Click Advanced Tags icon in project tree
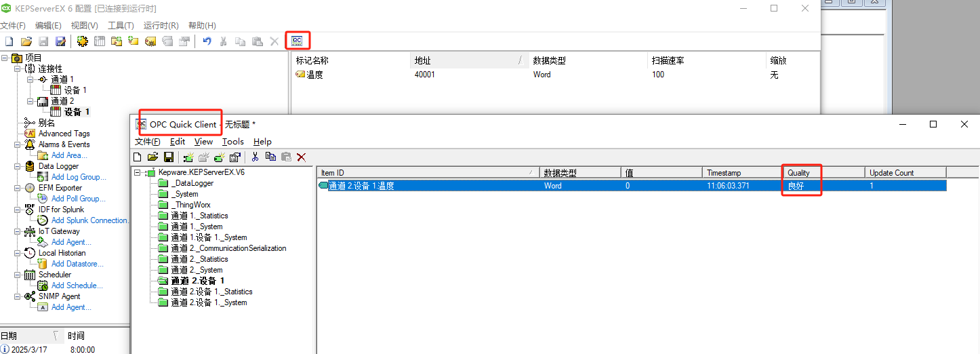This screenshot has width=980, height=354. point(30,134)
